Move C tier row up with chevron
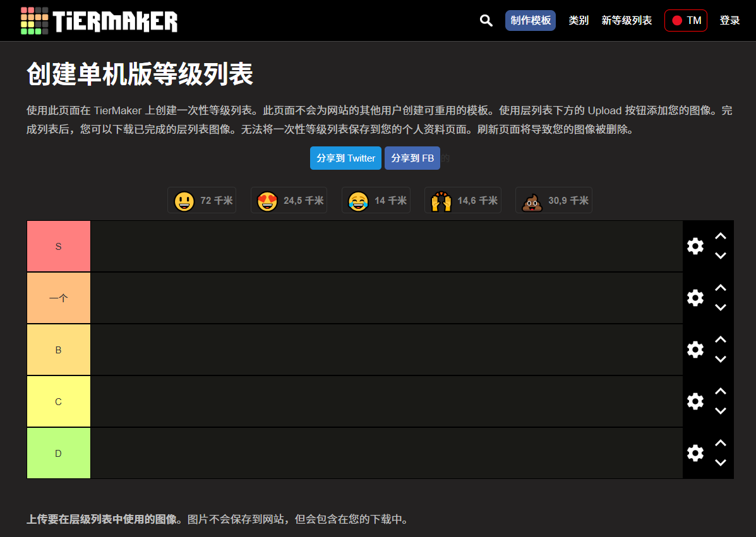756x537 pixels. coord(720,391)
